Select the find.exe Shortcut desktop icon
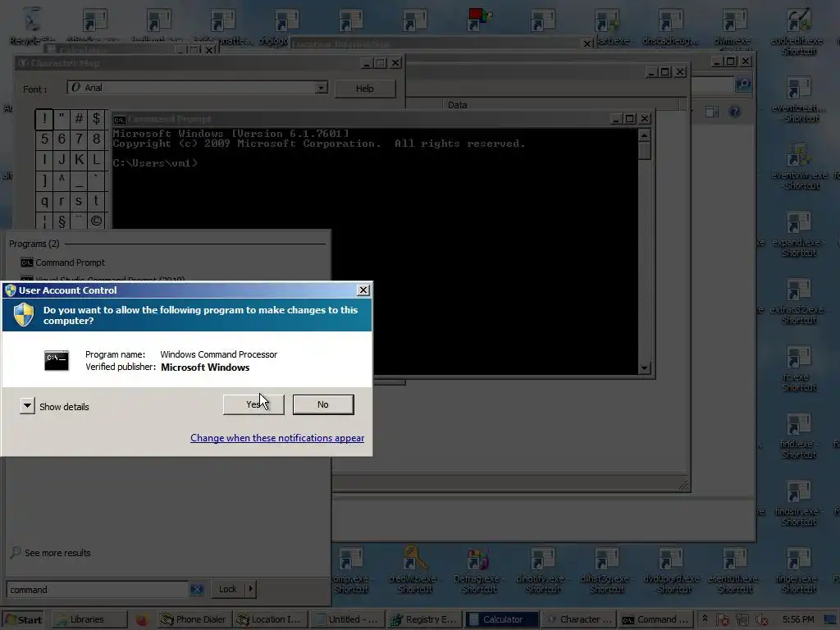840x630 pixels. click(799, 436)
